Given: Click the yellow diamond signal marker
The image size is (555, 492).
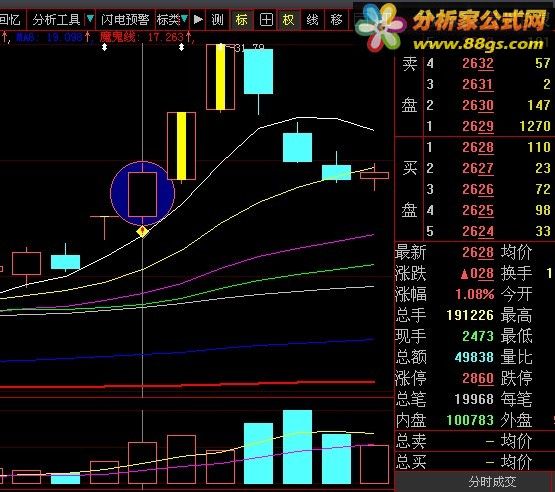Looking at the screenshot, I should coord(142,231).
